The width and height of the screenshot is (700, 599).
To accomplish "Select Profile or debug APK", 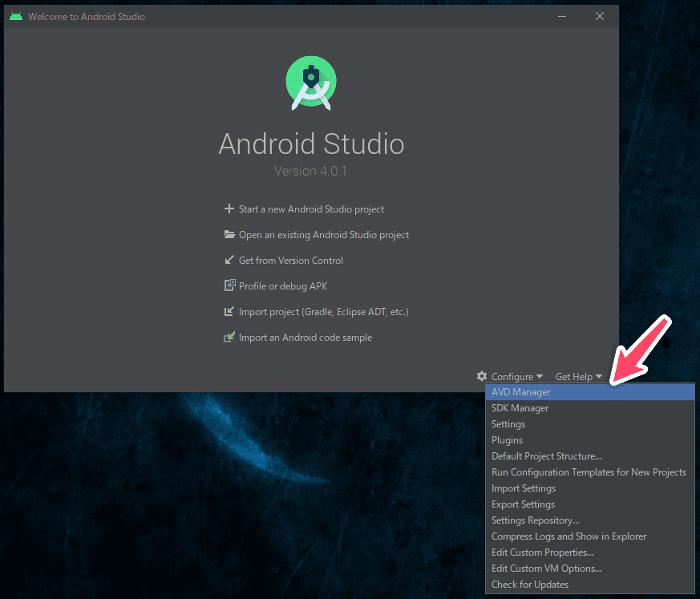I will point(282,286).
